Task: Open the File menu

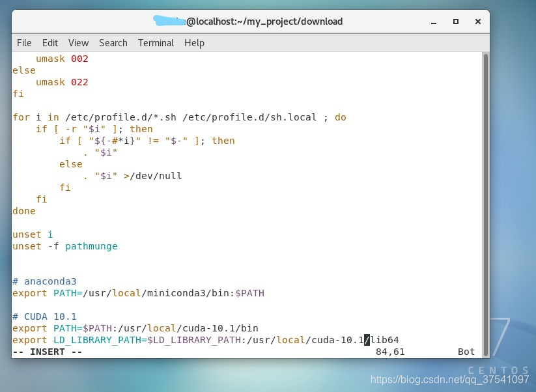Action: pyautogui.click(x=24, y=43)
